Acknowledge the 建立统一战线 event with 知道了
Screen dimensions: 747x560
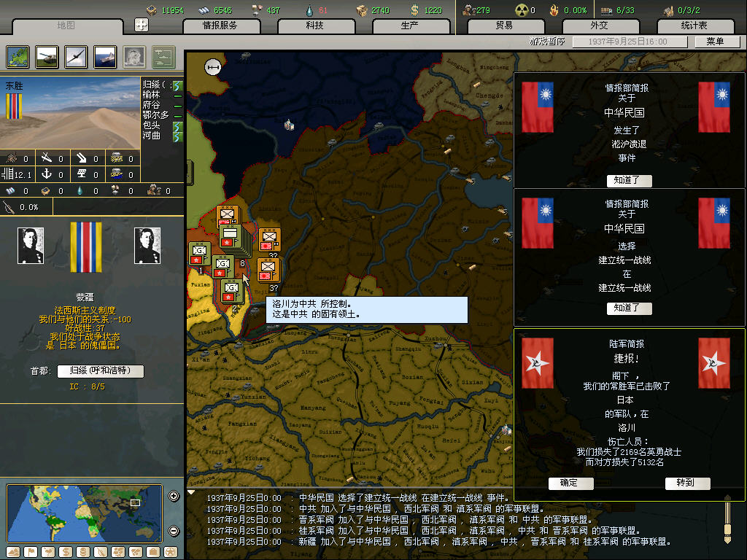(628, 308)
